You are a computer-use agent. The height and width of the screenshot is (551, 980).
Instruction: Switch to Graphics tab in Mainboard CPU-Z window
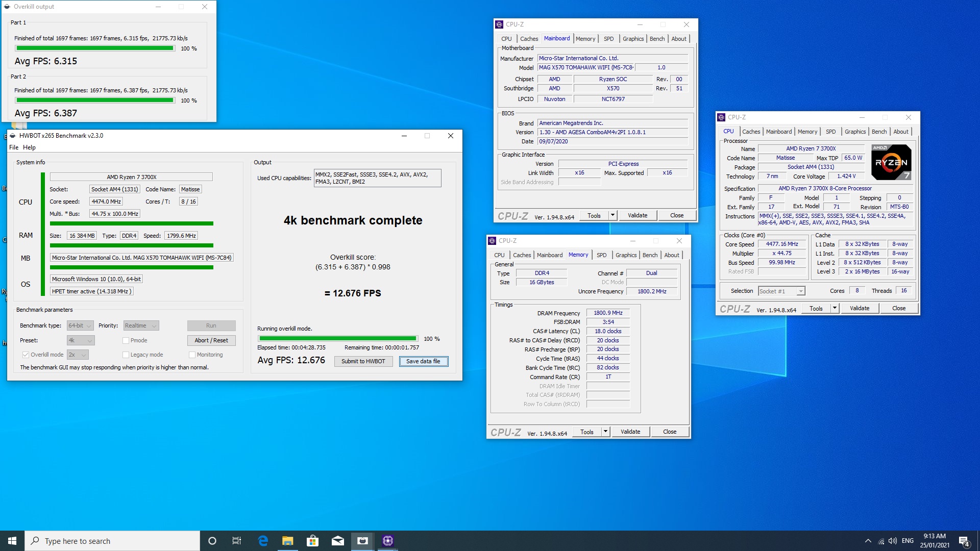[633, 39]
